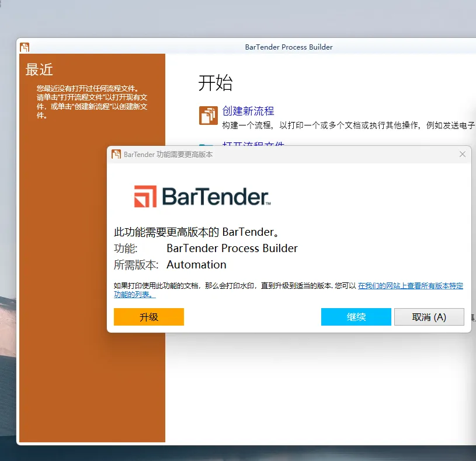Click the message 此功能需要更高版本的 BarTender。
This screenshot has height=461, width=476.
coord(196,232)
